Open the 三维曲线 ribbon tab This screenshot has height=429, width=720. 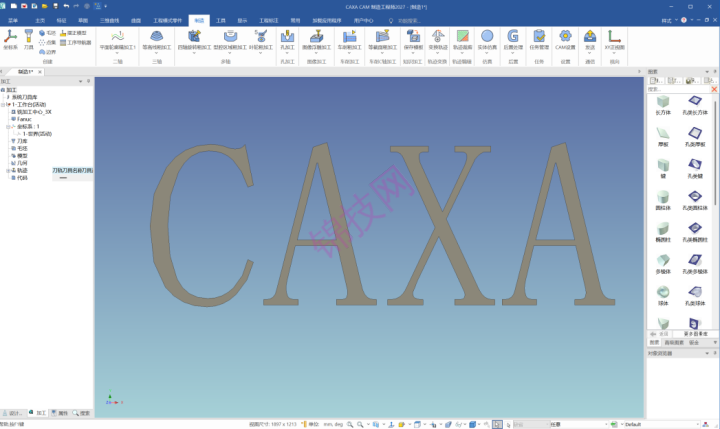(x=109, y=21)
